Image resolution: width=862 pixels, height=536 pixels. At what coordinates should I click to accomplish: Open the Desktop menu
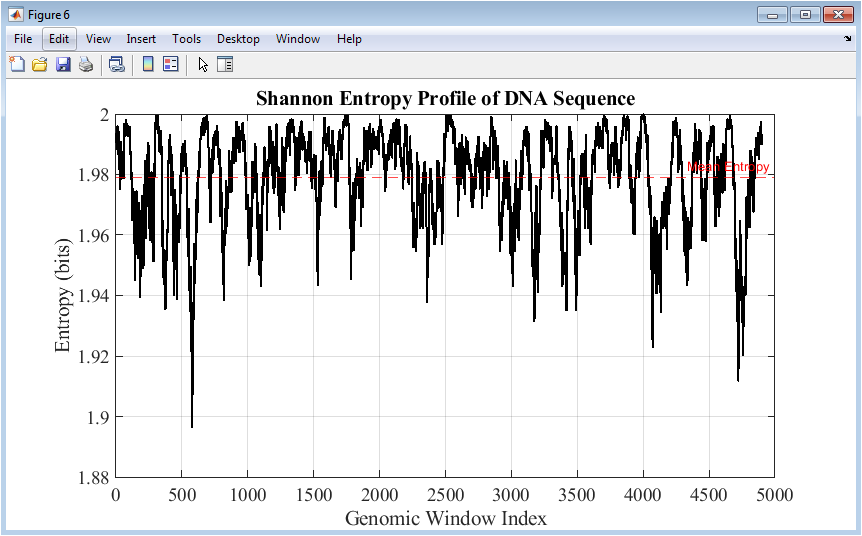[x=238, y=39]
